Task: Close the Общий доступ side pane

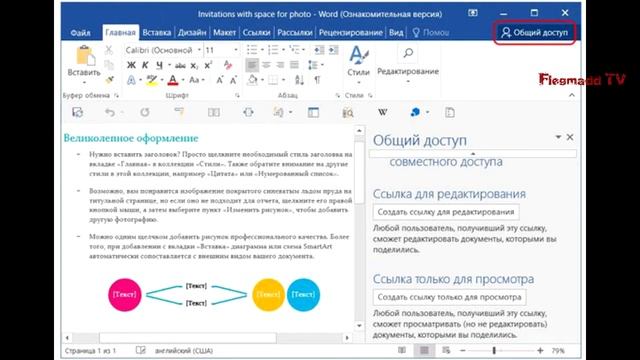Action: (x=570, y=137)
